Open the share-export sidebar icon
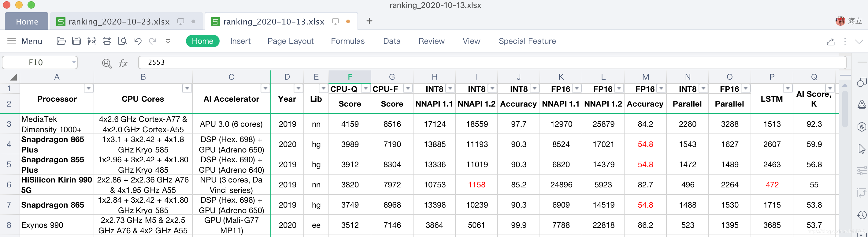The image size is (868, 237). (862, 193)
